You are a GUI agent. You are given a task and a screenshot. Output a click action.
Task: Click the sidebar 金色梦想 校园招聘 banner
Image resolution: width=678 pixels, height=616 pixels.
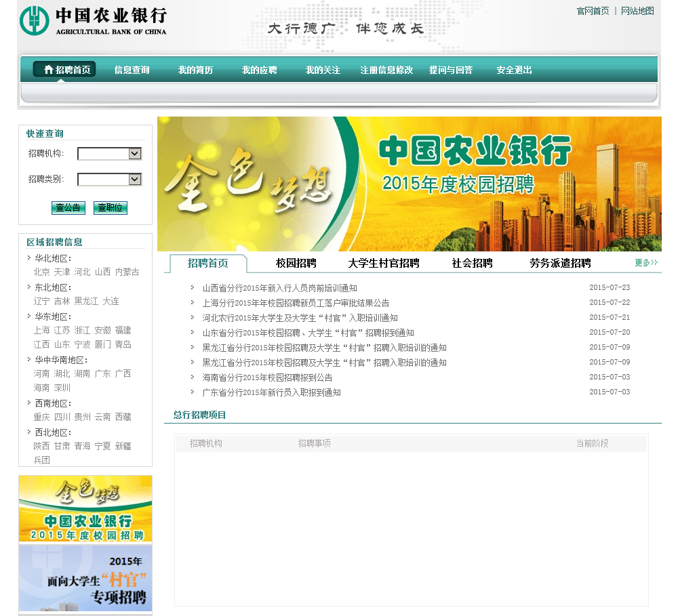click(x=85, y=509)
